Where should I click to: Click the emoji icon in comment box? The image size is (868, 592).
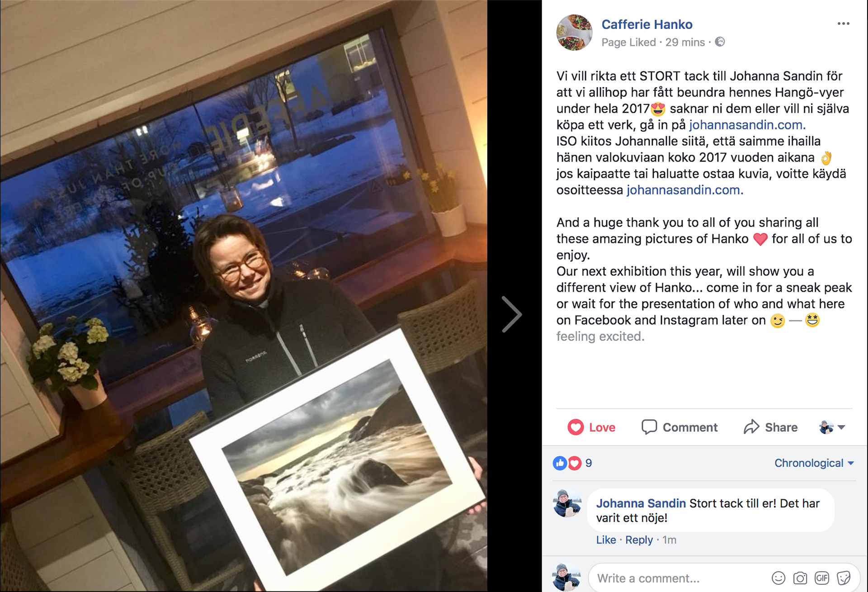[x=778, y=578]
